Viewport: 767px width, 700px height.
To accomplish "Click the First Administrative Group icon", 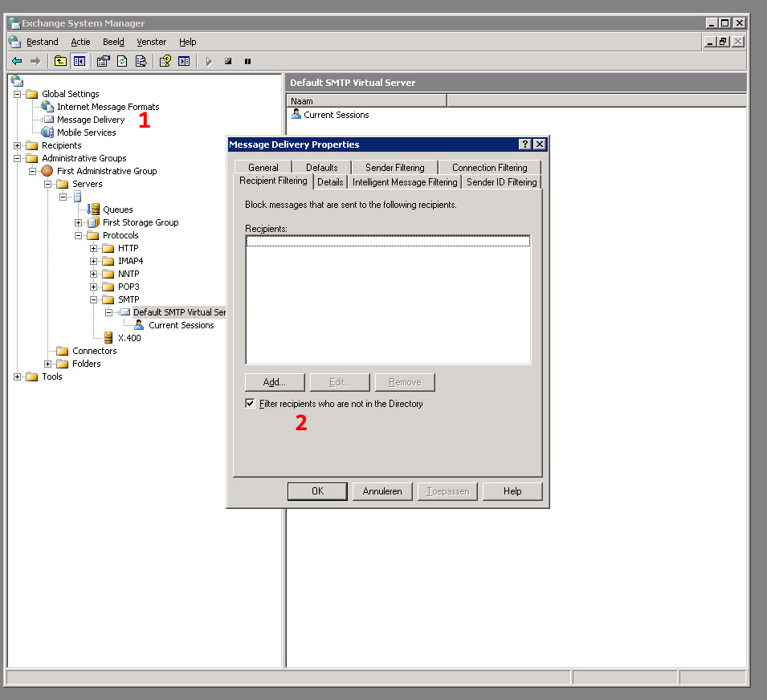I will [47, 171].
